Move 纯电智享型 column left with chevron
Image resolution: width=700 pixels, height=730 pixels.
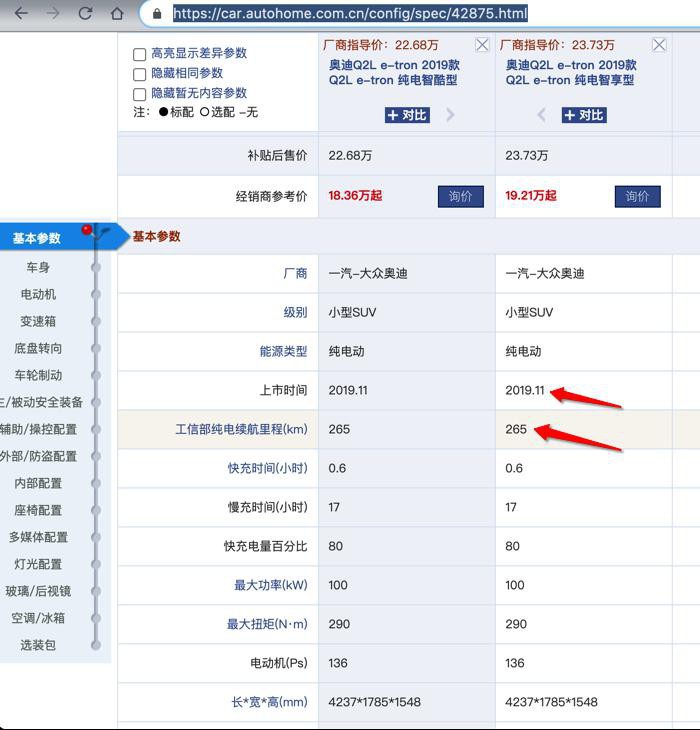541,115
